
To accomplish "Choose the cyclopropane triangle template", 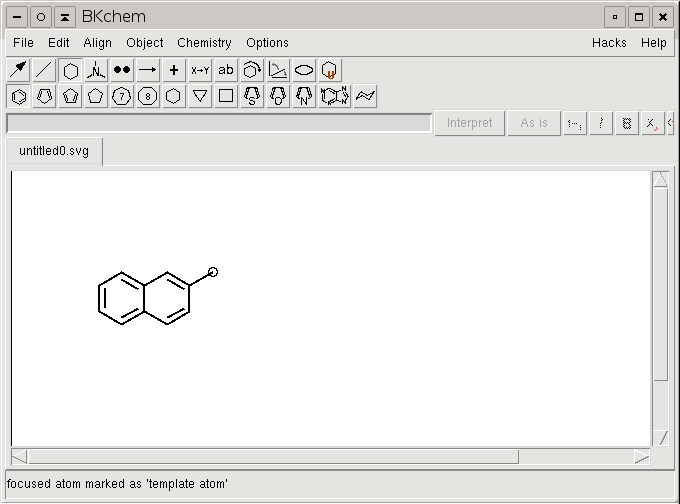I will point(200,96).
